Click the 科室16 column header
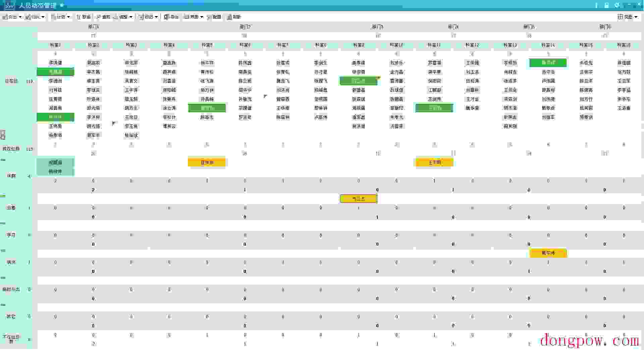The width and height of the screenshot is (644, 350). 624,45
